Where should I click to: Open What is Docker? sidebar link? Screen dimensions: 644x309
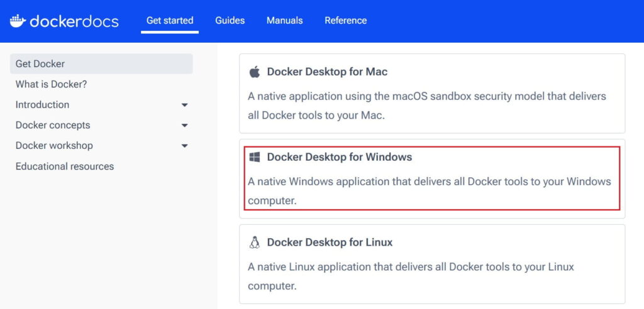[x=52, y=84]
